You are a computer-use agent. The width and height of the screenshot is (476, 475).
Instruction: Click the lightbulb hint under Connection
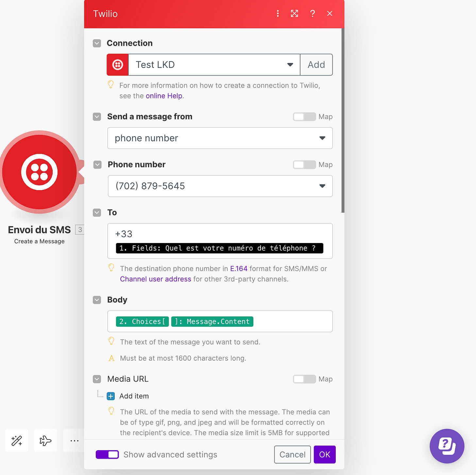(111, 85)
